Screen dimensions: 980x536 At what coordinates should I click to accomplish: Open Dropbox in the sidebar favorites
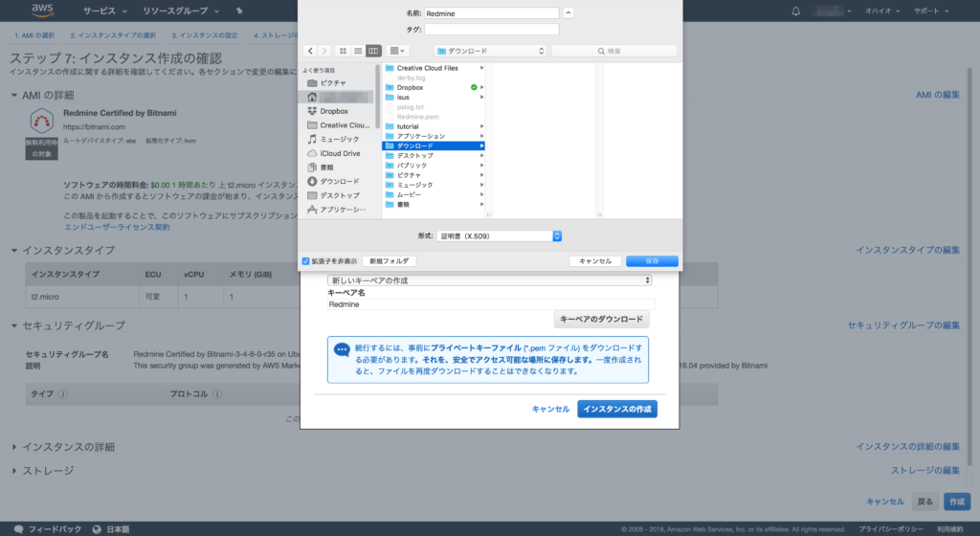(333, 110)
